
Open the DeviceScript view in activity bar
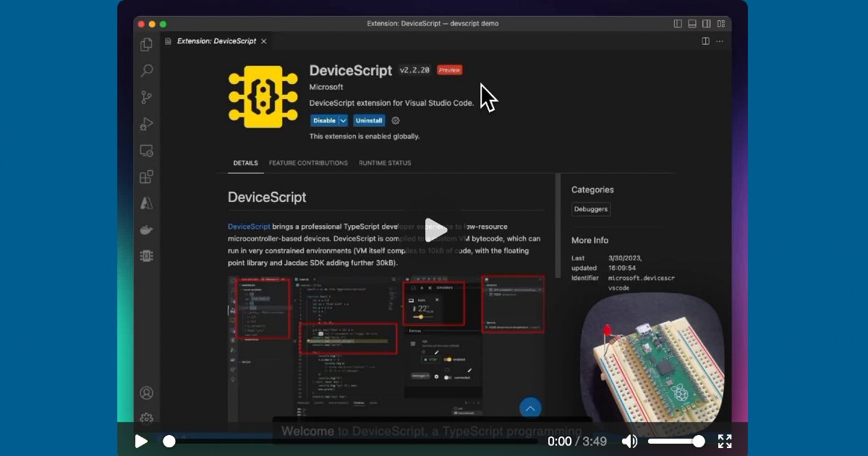[x=147, y=256]
